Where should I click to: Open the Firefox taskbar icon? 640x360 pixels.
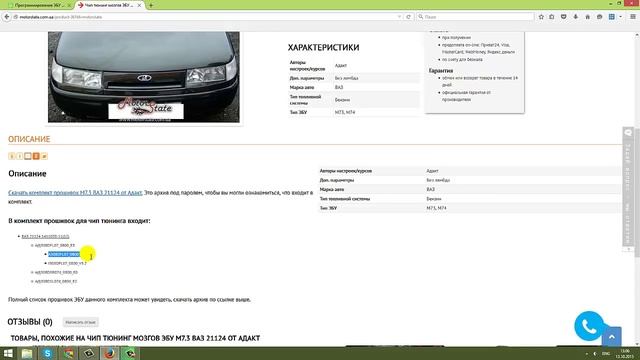tap(109, 353)
